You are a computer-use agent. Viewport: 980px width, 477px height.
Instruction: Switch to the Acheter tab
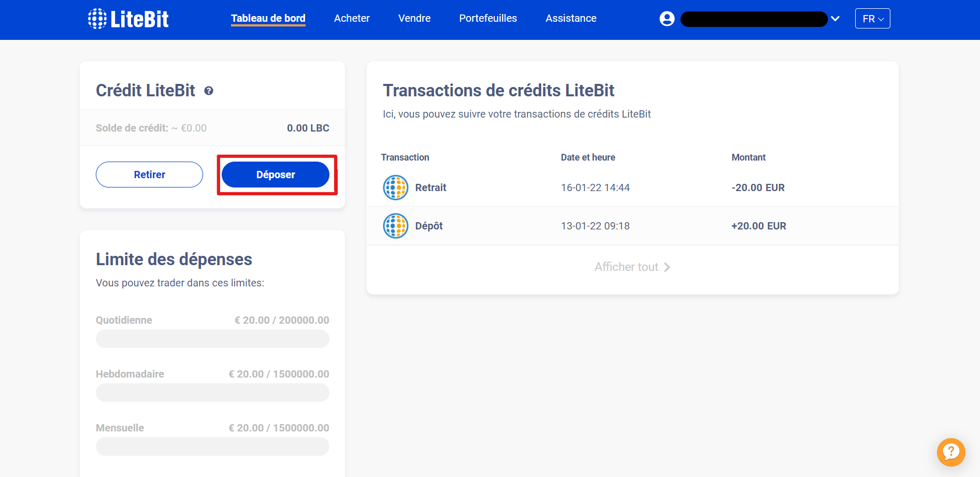point(352,18)
